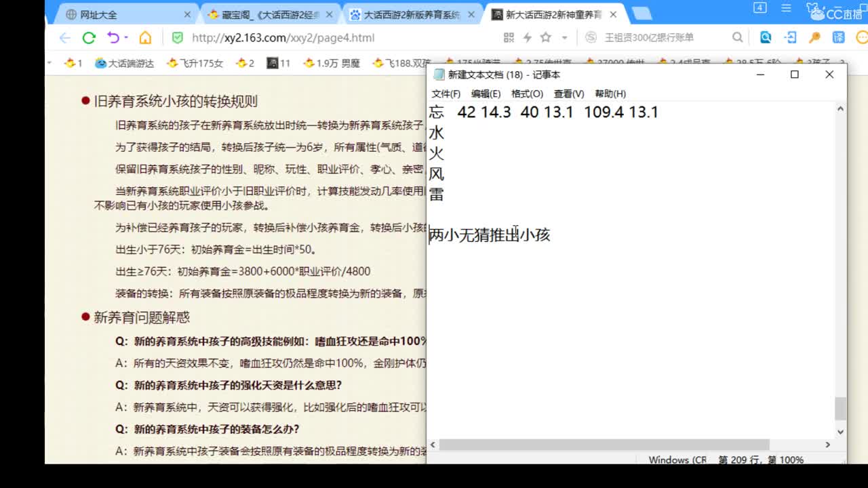868x488 pixels.
Task: Close the 藏宝阁 tab
Action: 330,14
